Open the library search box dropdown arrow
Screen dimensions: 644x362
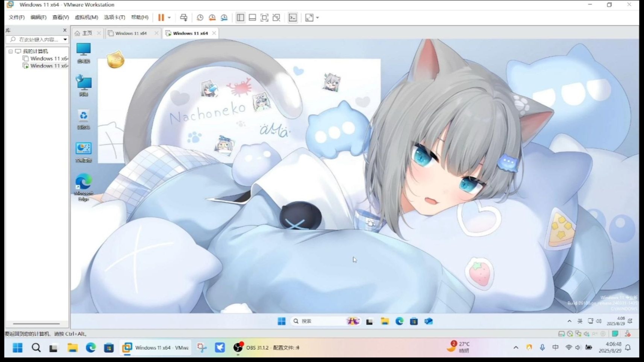click(x=65, y=39)
